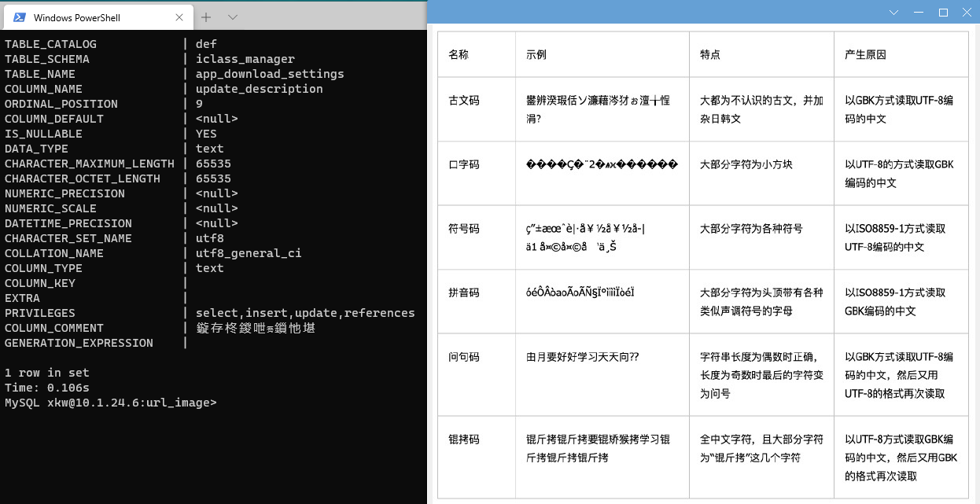Click the '1 row in set' result line

pos(47,373)
